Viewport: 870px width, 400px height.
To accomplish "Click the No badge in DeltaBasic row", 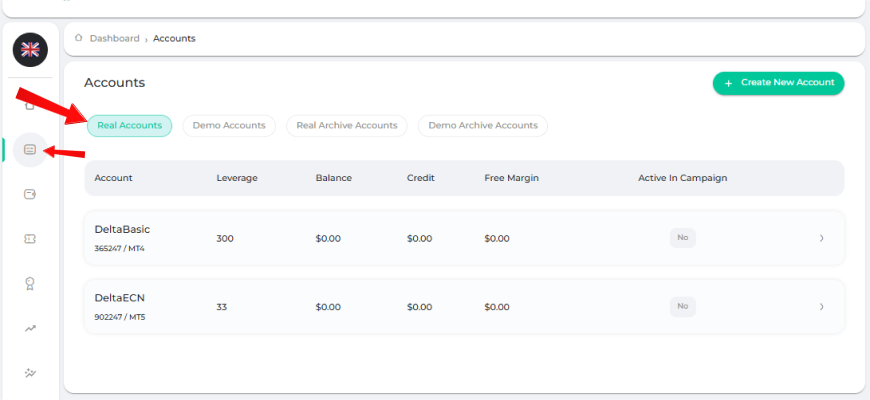I will [x=682, y=238].
